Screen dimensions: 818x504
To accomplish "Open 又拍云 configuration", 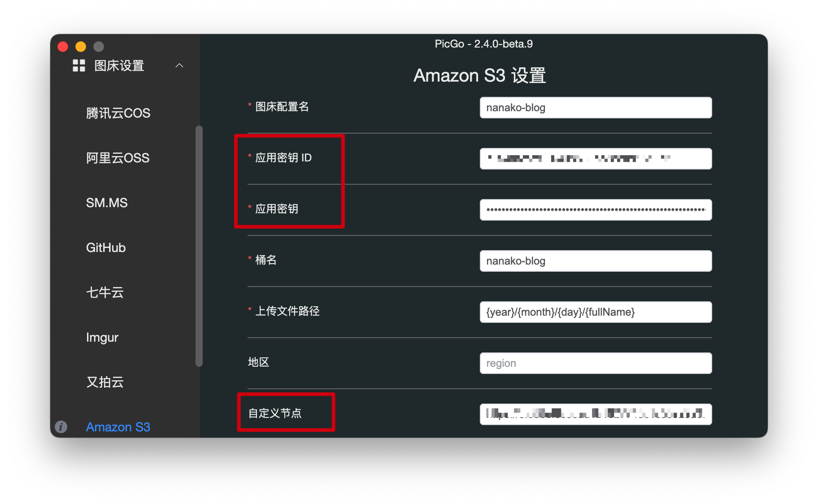I will (x=105, y=382).
